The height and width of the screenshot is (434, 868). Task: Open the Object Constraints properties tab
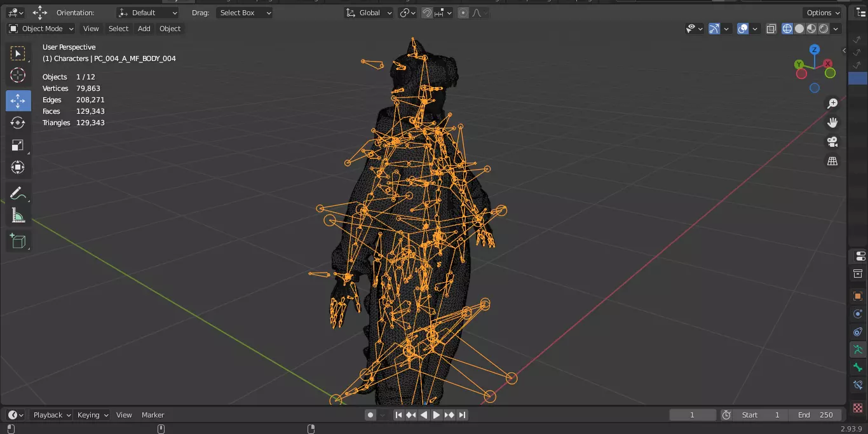858,332
